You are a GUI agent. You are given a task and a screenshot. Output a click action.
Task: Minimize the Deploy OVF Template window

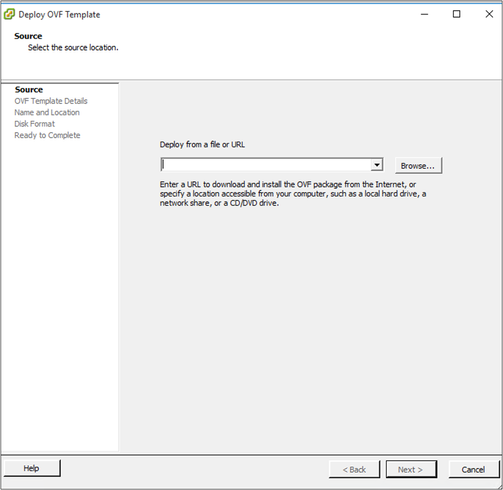tap(424, 14)
